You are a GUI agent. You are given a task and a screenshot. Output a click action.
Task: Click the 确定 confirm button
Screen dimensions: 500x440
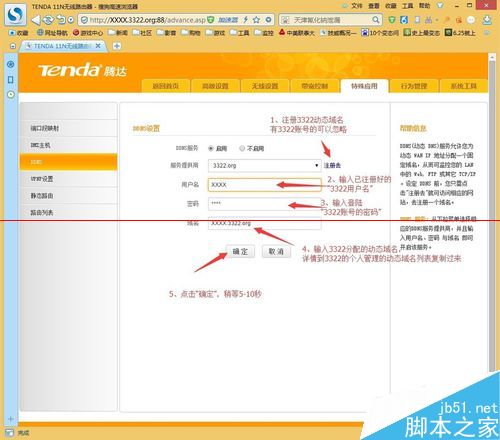tap(240, 252)
